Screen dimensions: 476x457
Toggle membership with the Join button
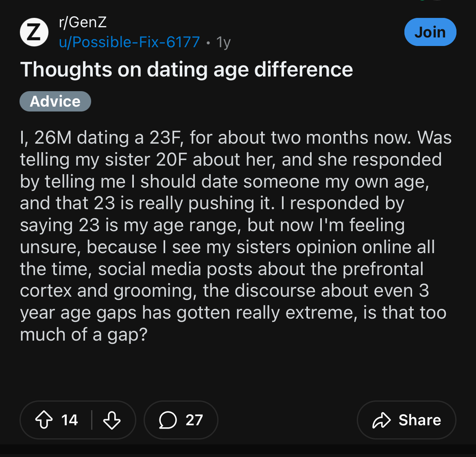pos(430,32)
